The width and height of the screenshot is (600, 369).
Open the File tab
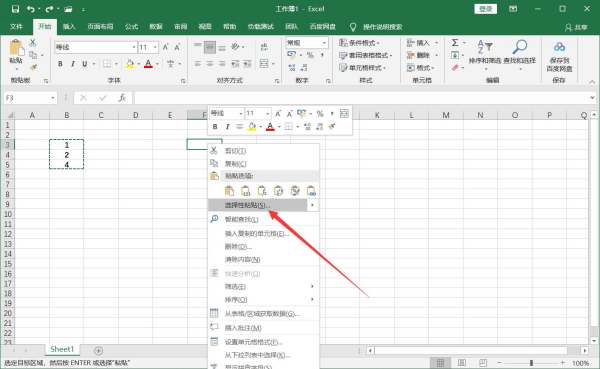coord(16,26)
